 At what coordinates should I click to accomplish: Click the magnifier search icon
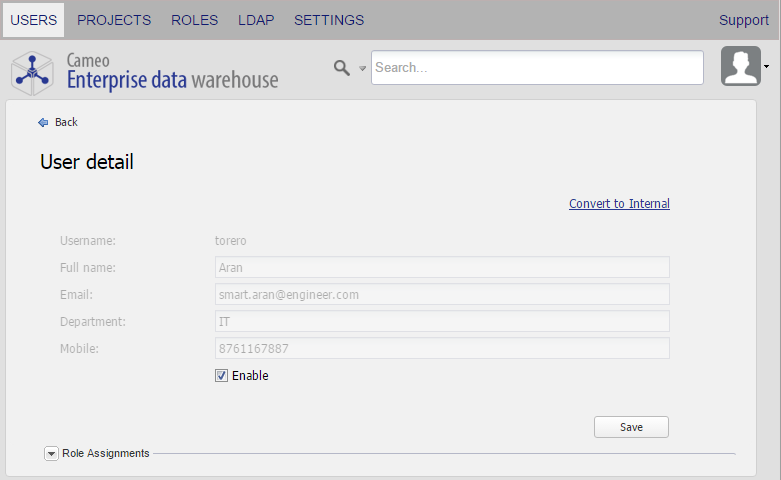coord(342,67)
